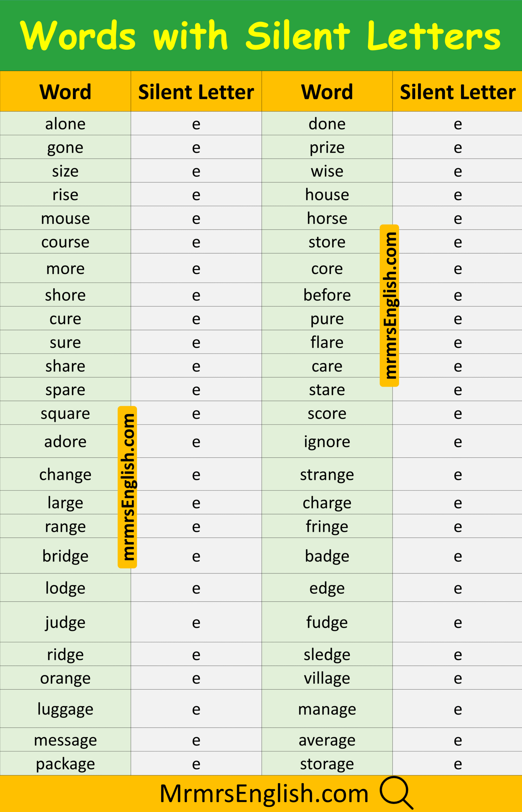
Task: Select the word 'luggage'
Action: [65, 709]
